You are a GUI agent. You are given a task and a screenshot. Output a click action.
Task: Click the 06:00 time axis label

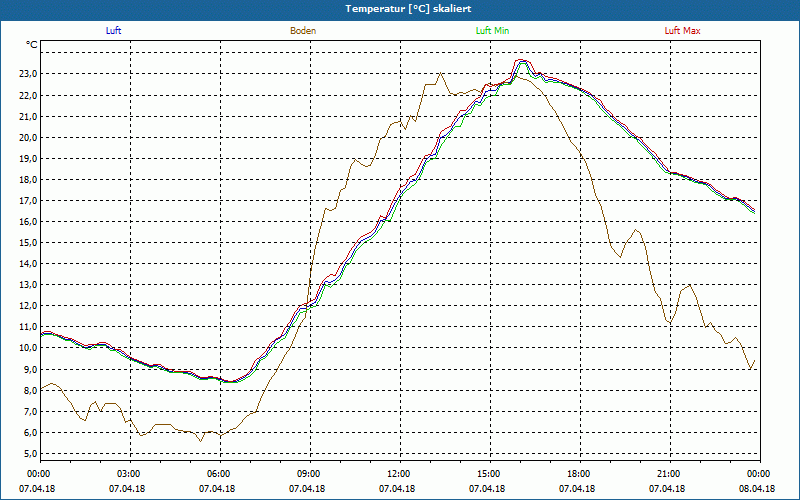point(220,474)
